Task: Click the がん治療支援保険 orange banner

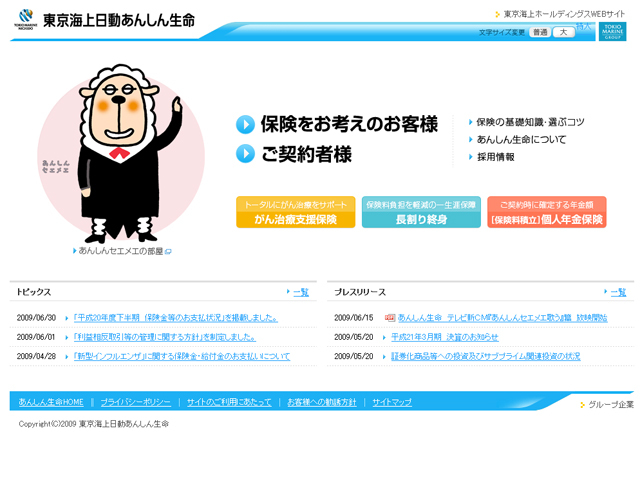Action: coord(296,212)
